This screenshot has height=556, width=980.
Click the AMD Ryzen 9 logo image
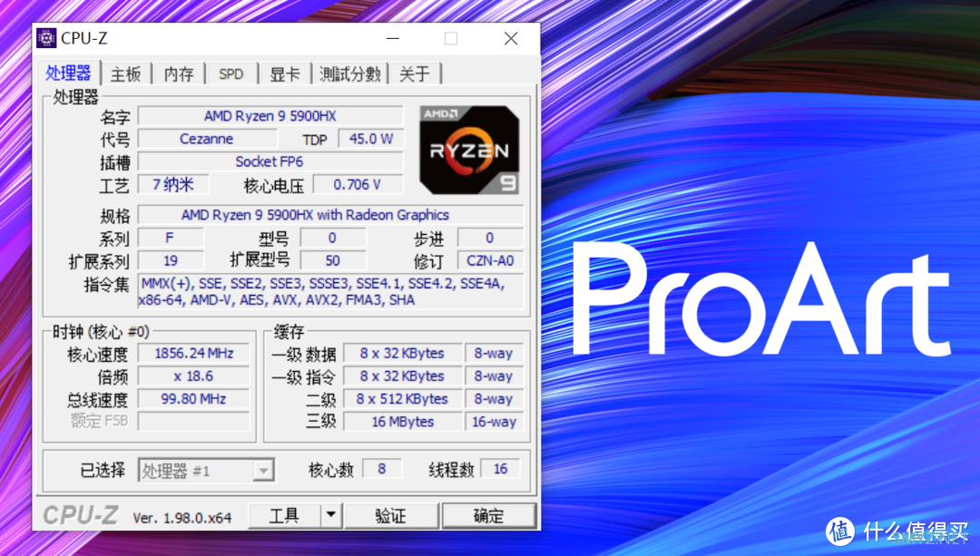[469, 150]
